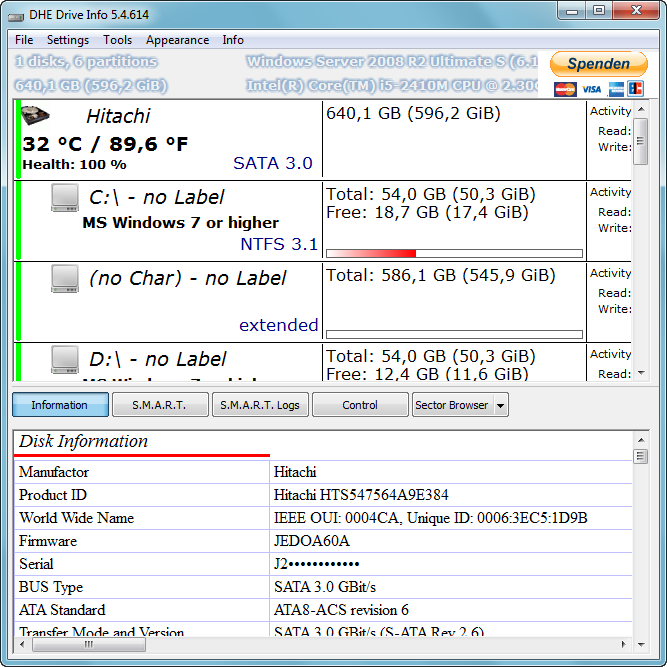This screenshot has height=667, width=667.
Task: Click the temperature reading 32 °C / 89,6 °F
Action: point(105,144)
